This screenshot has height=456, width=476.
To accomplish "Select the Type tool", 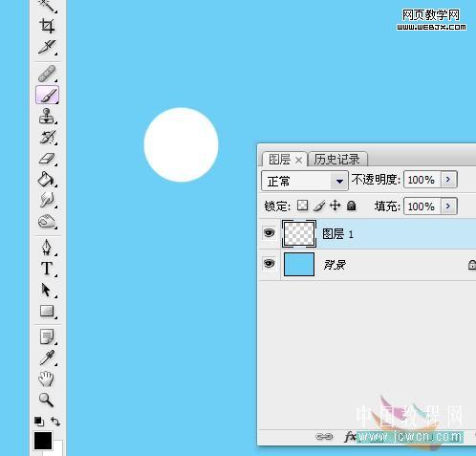I will [47, 269].
